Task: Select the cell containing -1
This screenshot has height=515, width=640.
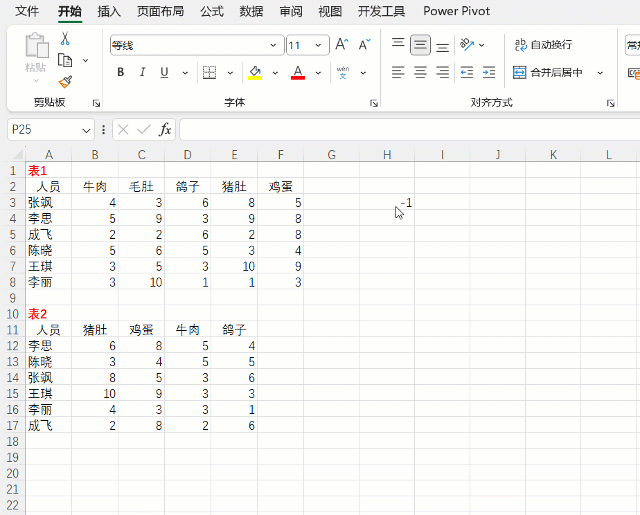Action: [x=387, y=202]
